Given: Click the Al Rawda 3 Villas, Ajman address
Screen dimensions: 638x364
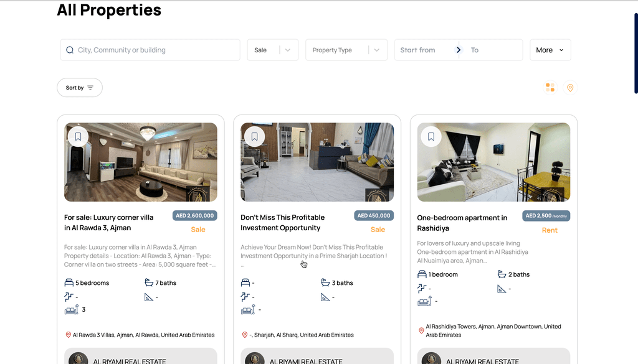Looking at the screenshot, I should pos(144,335).
